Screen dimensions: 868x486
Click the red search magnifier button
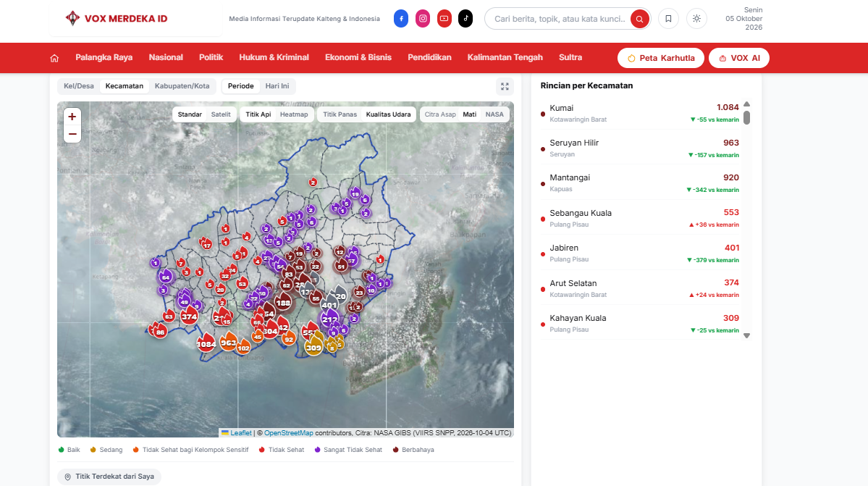[x=639, y=19]
